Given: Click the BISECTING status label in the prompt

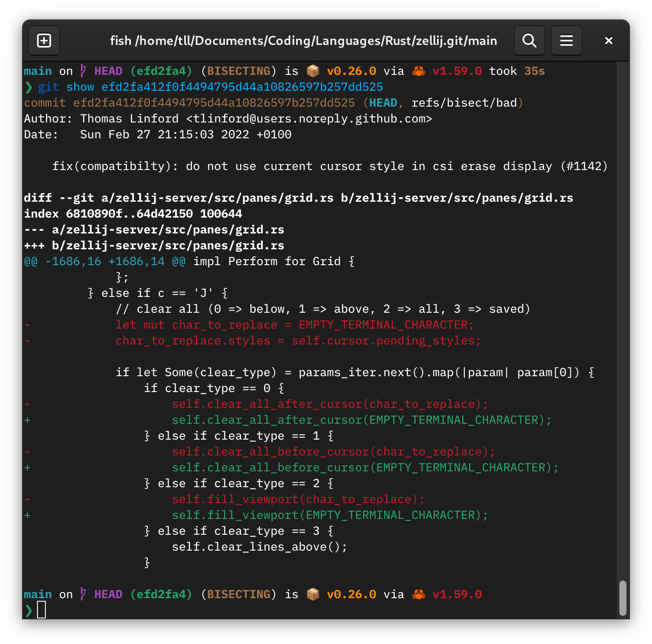Looking at the screenshot, I should 238,70.
